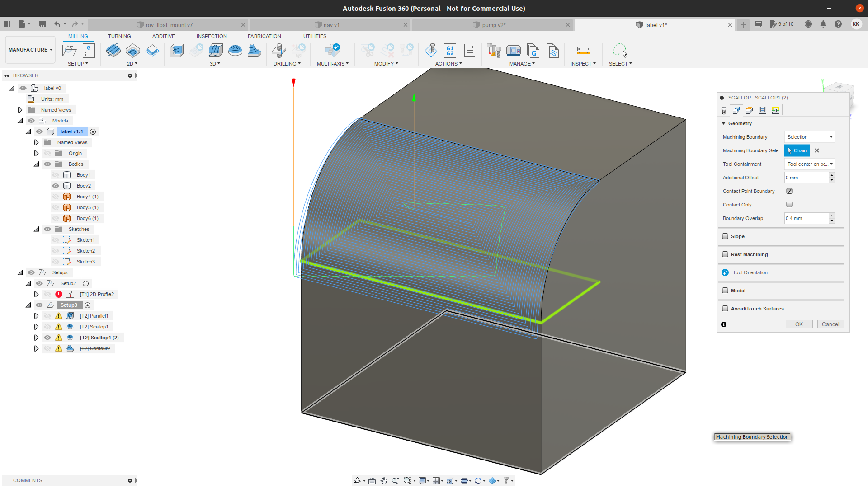Click the Measure ruler icon under Inspect

pos(583,51)
